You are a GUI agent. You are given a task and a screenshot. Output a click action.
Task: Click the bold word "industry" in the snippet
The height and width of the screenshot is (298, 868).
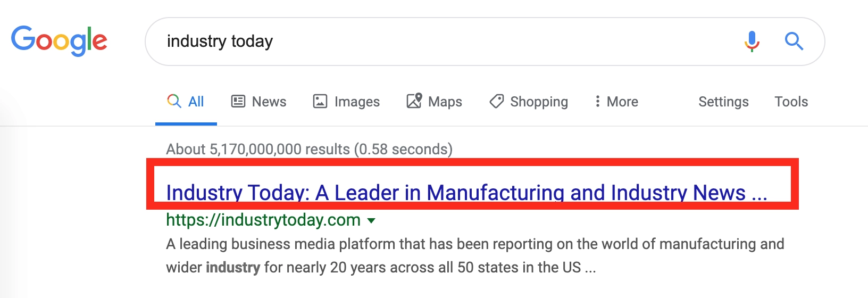(x=233, y=267)
